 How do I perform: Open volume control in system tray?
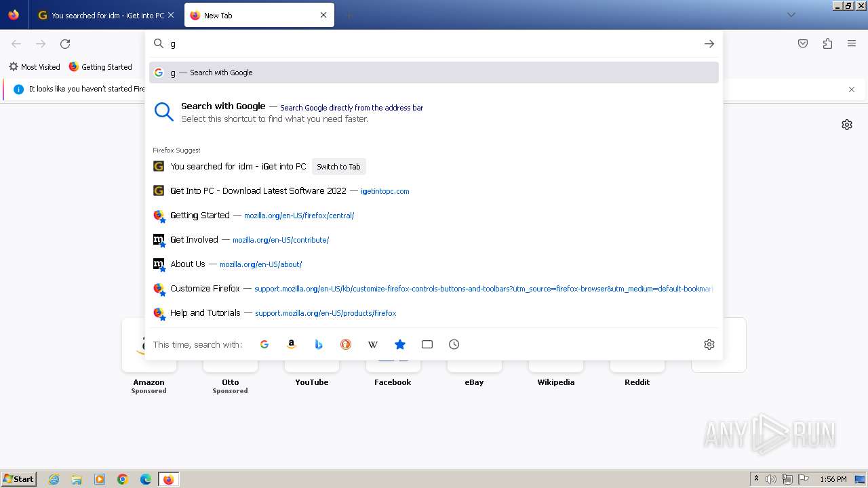click(772, 479)
